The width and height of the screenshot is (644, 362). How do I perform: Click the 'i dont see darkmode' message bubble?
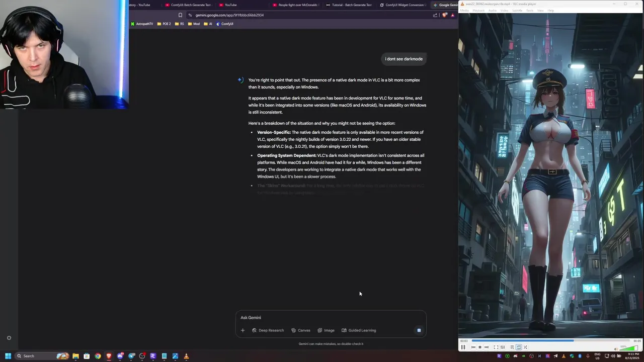404,59
